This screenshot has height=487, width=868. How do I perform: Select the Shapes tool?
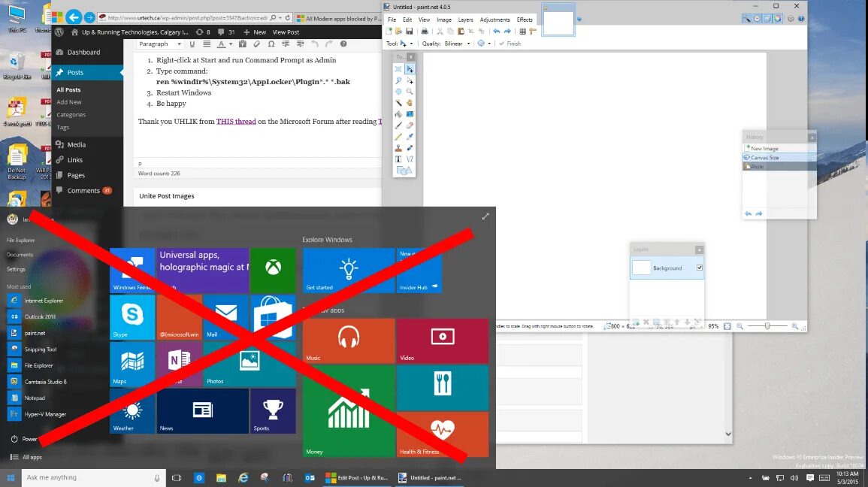[x=404, y=171]
